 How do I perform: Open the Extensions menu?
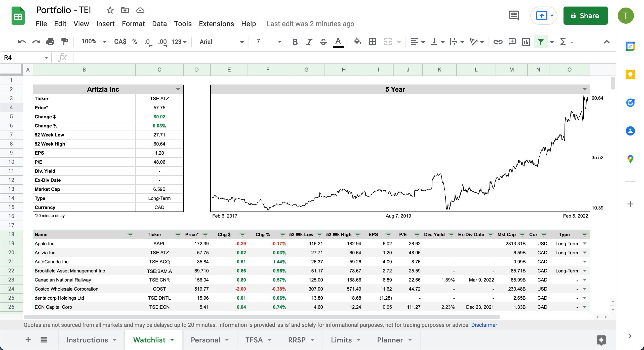point(216,24)
